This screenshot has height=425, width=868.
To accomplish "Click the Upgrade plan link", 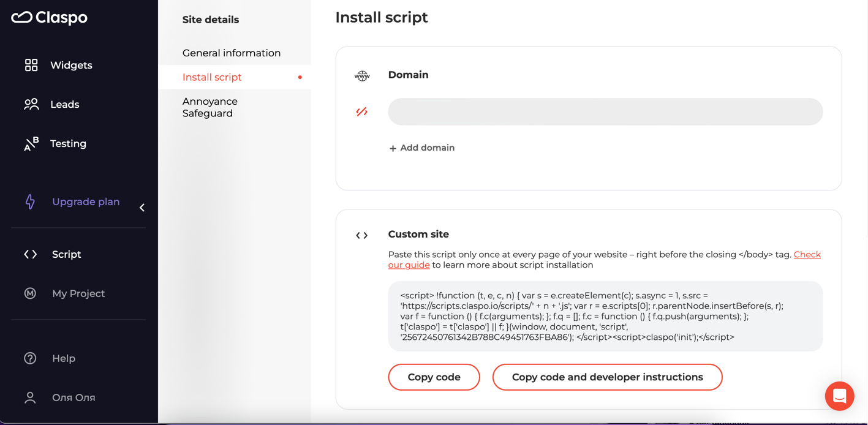I will pyautogui.click(x=86, y=201).
